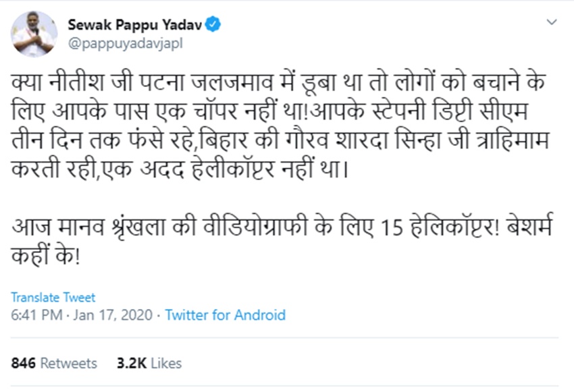This screenshot has width=574, height=392.
Task: Click the display name Sewak Pappu Yadav
Action: point(135,26)
